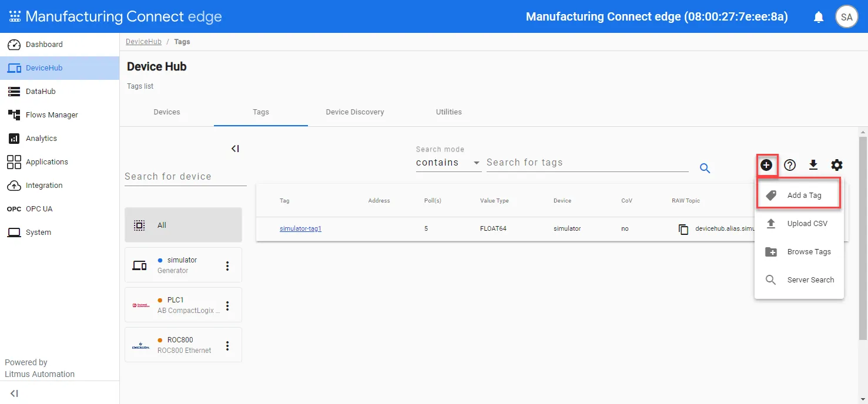This screenshot has height=404, width=868.
Task: Click the blue search magnifier icon
Action: pos(705,169)
